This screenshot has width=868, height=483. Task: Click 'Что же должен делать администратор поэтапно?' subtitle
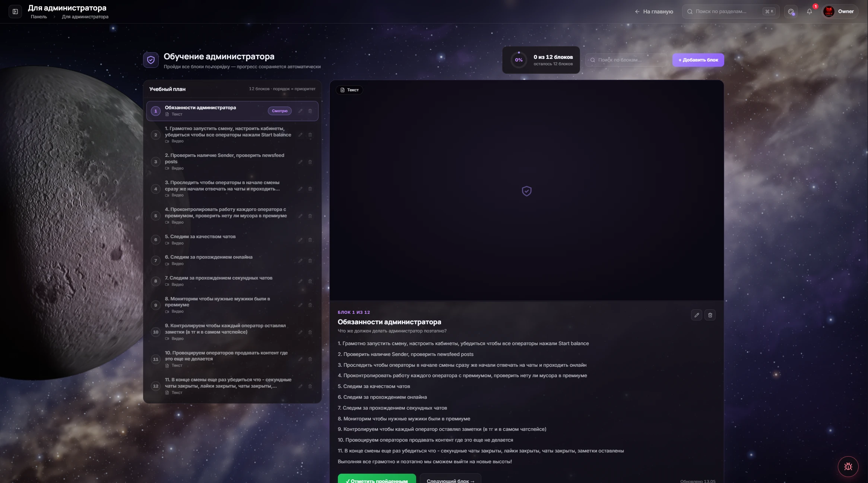pos(392,331)
